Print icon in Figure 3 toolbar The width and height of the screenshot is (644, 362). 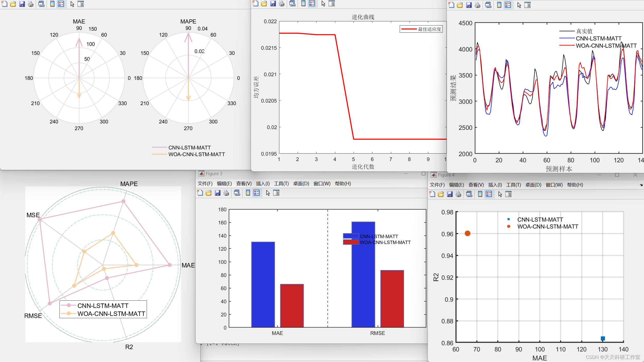tap(226, 193)
